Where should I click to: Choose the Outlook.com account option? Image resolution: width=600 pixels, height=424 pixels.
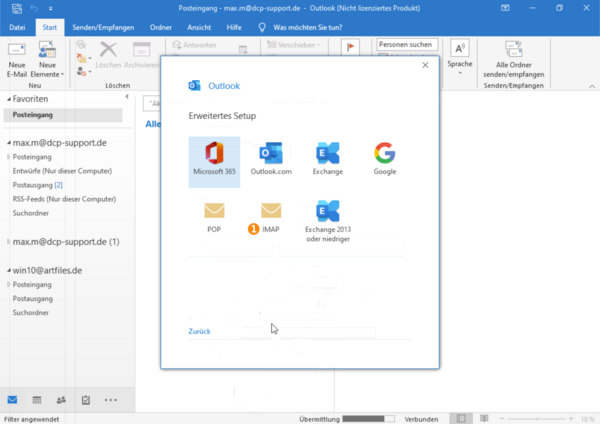pyautogui.click(x=271, y=159)
